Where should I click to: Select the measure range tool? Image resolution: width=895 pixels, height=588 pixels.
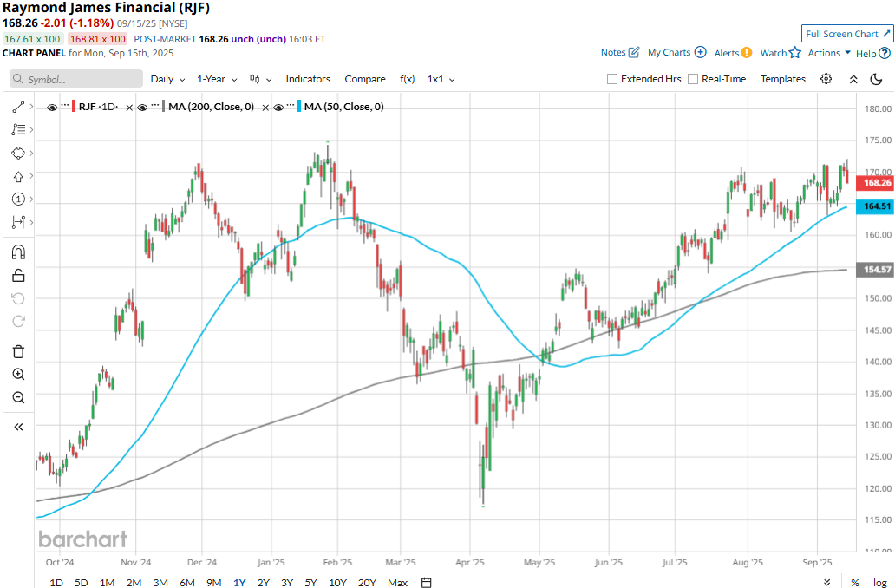[18, 222]
